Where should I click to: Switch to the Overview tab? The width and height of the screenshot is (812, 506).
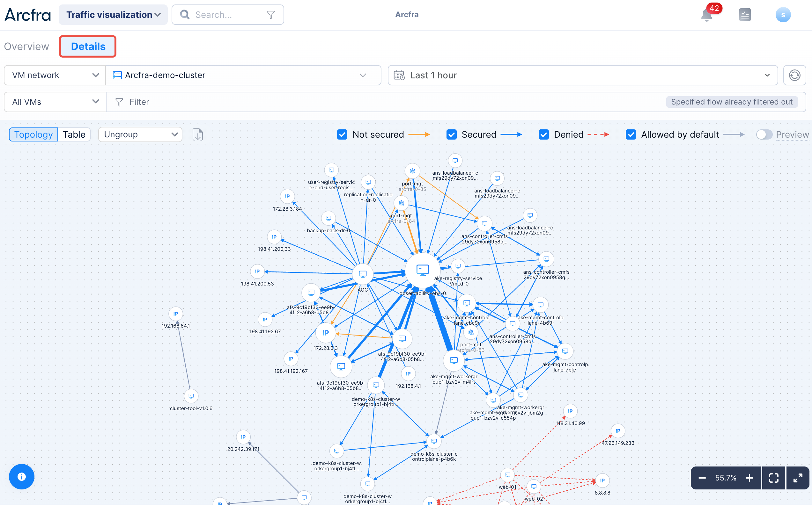(x=26, y=47)
